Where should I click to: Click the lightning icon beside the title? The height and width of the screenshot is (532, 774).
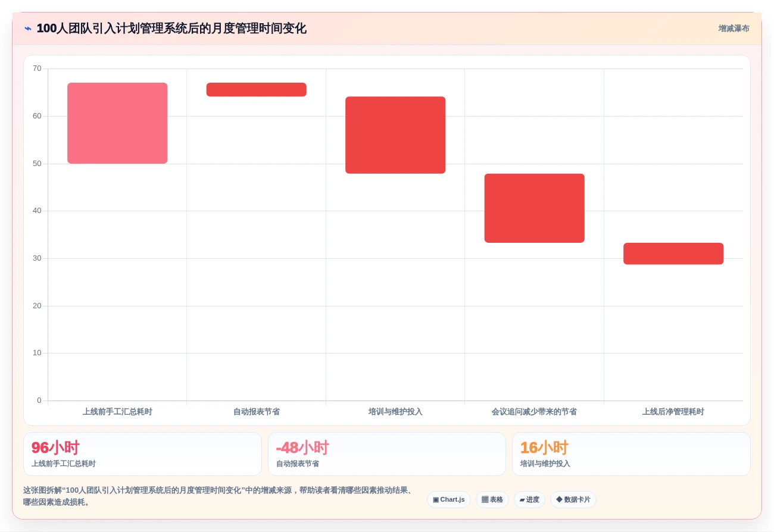coord(28,28)
